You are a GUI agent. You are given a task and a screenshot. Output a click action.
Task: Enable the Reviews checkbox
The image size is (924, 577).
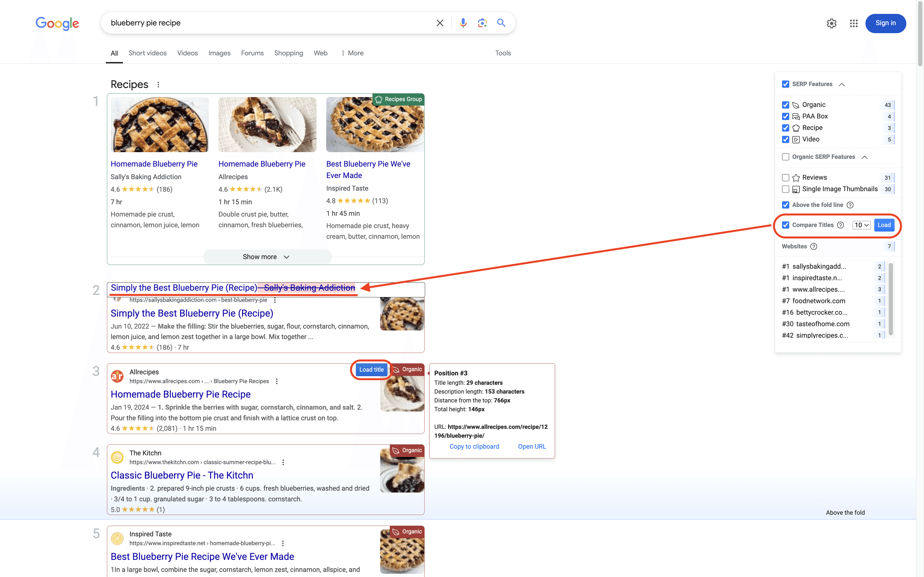pos(786,178)
